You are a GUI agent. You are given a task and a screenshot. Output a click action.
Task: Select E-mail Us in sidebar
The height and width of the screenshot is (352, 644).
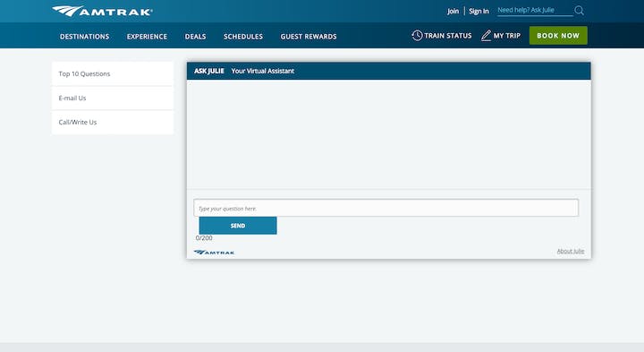coord(113,98)
